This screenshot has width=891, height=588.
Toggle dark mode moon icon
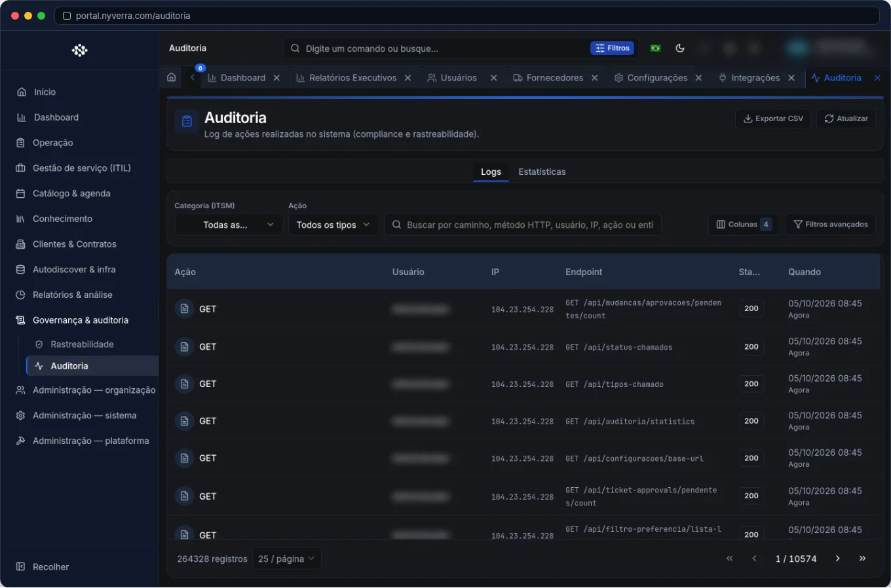[x=680, y=48]
